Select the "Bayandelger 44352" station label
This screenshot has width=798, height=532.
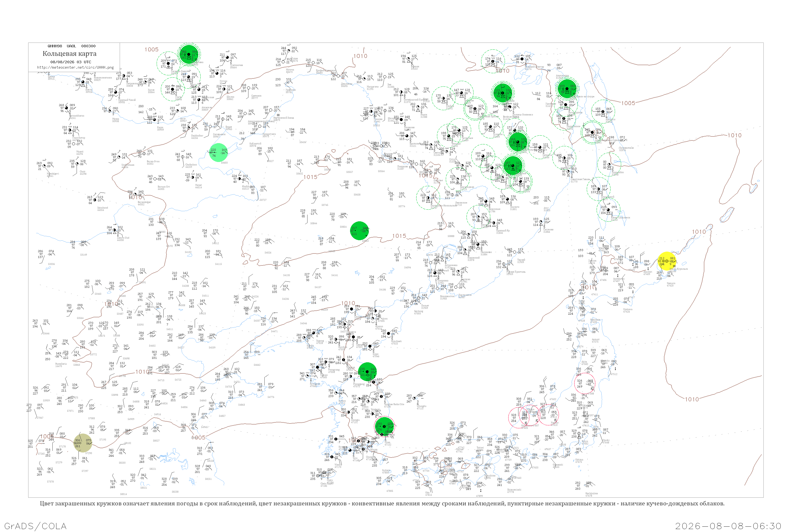point(144,203)
